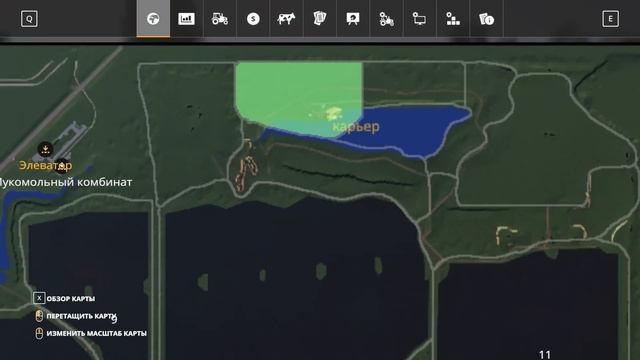Open the finances dollar coin tab
Image resolution: width=640 pixels, height=360 pixels.
[x=253, y=19]
